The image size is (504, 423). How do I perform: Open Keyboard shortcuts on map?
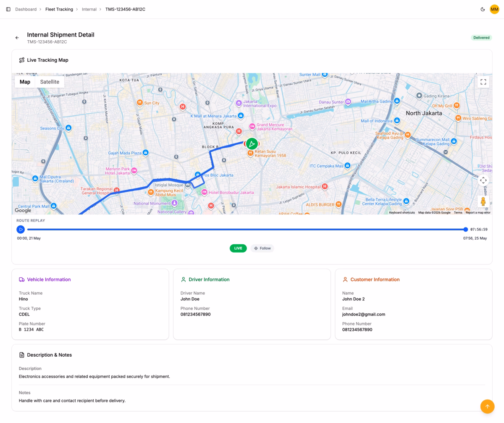(x=402, y=213)
